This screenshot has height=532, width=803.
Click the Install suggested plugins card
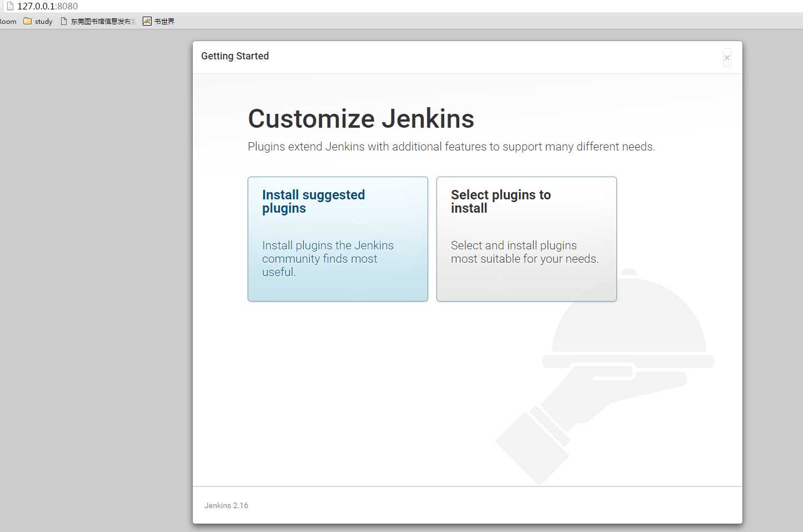pos(338,239)
